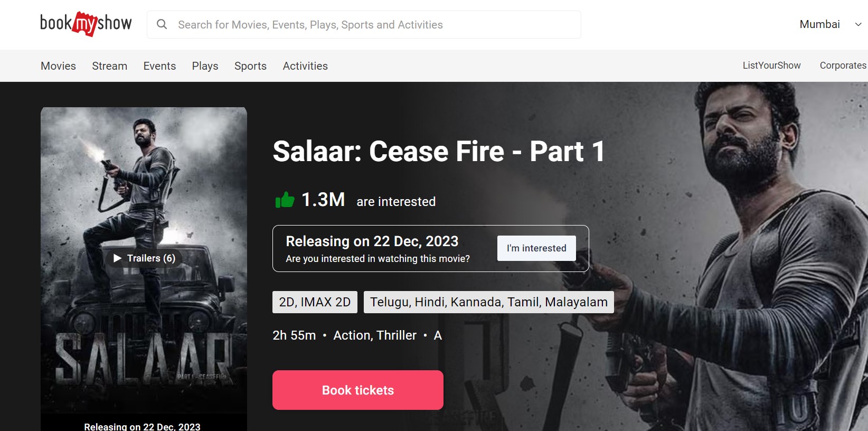Open the Events tab
The image size is (868, 431).
tap(159, 66)
